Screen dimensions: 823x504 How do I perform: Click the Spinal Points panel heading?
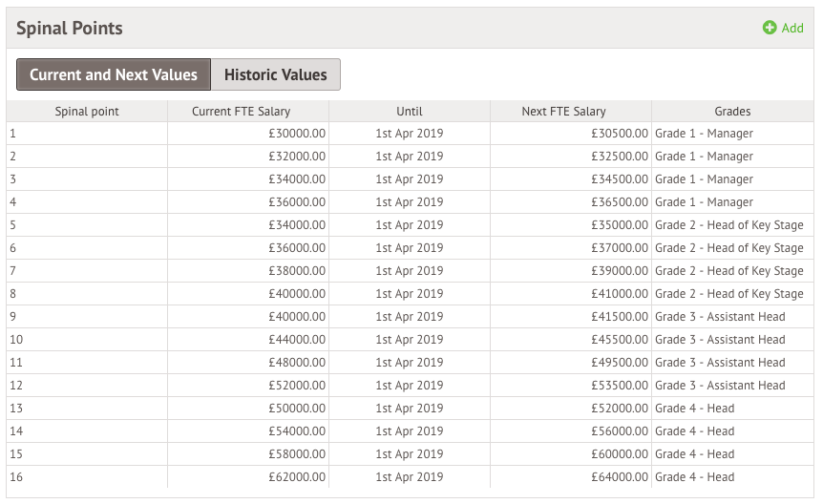(x=70, y=29)
